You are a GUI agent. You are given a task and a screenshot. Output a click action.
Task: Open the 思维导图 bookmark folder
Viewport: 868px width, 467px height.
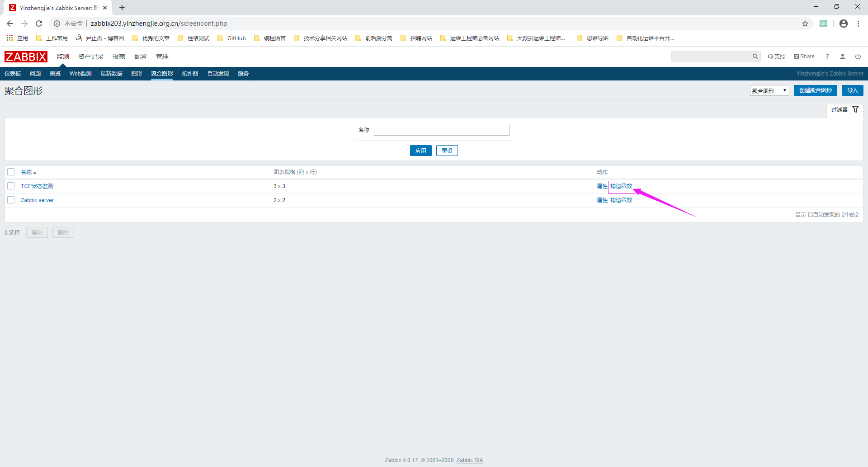point(593,38)
